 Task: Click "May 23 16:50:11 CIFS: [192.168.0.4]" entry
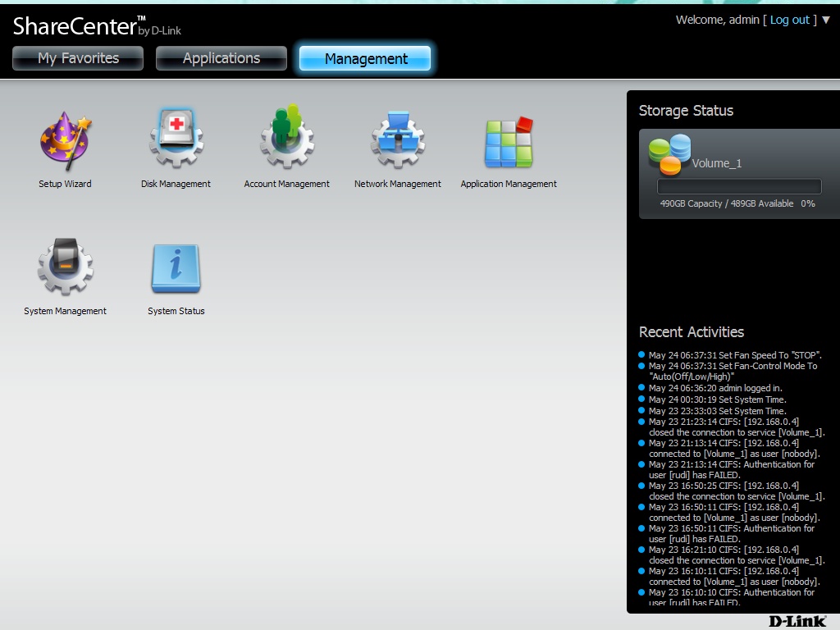pos(734,513)
